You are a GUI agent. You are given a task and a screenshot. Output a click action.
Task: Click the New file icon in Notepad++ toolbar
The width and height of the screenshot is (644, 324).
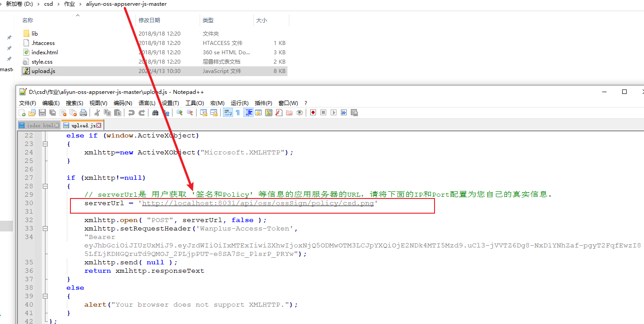tap(22, 113)
